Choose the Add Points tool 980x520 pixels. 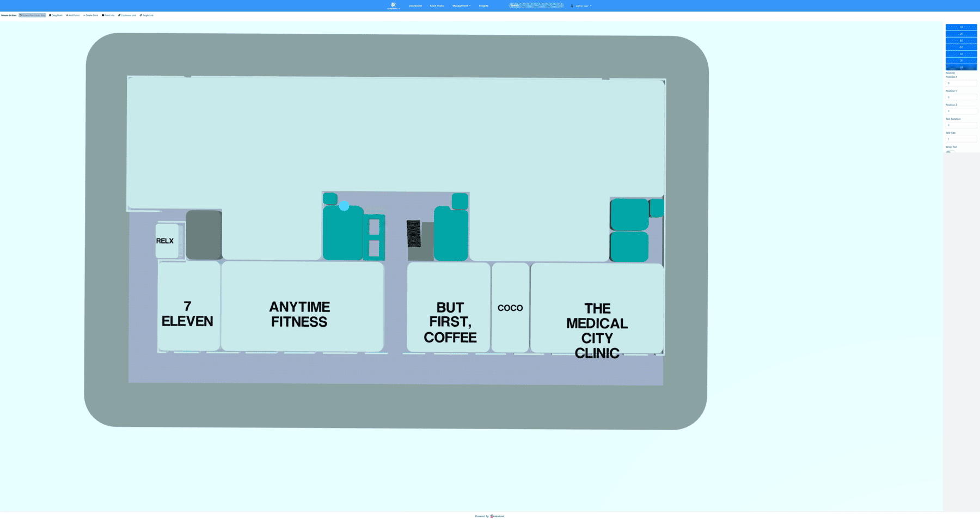(73, 15)
